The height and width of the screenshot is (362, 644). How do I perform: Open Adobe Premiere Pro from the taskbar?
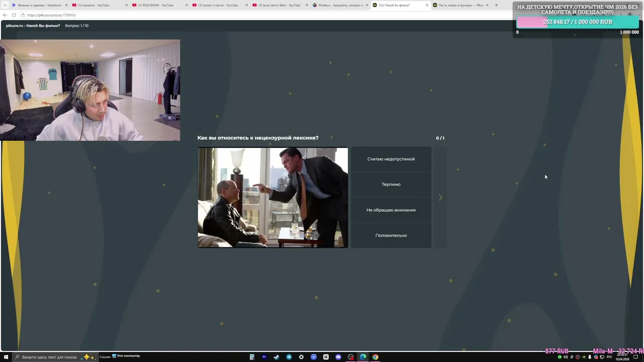point(264,357)
